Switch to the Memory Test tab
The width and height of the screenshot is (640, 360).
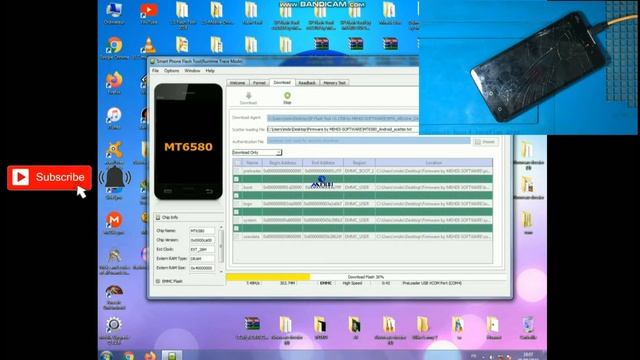click(x=334, y=83)
